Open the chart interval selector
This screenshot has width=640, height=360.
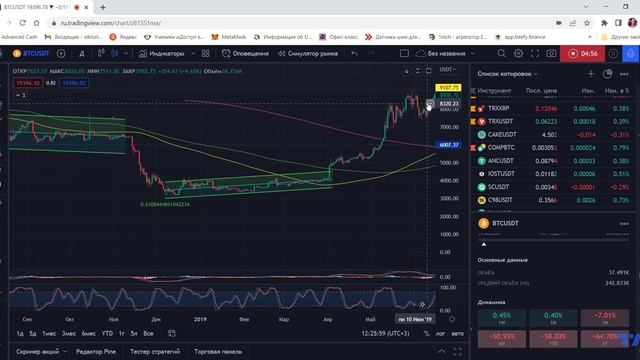coord(82,53)
